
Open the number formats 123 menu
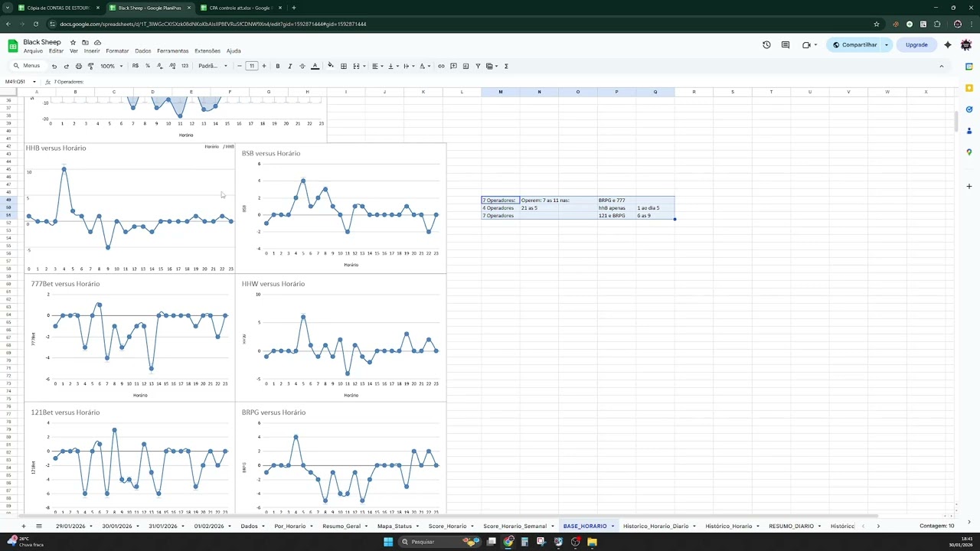coord(185,66)
